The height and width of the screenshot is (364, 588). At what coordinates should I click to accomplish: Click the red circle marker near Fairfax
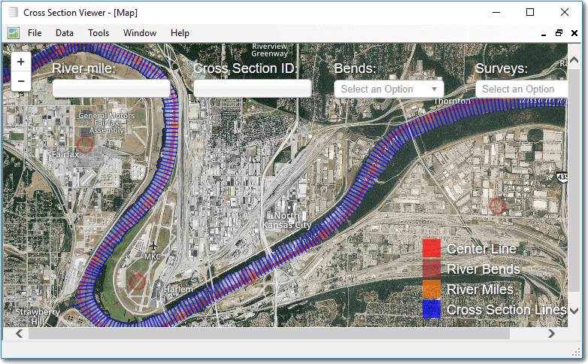[85, 145]
